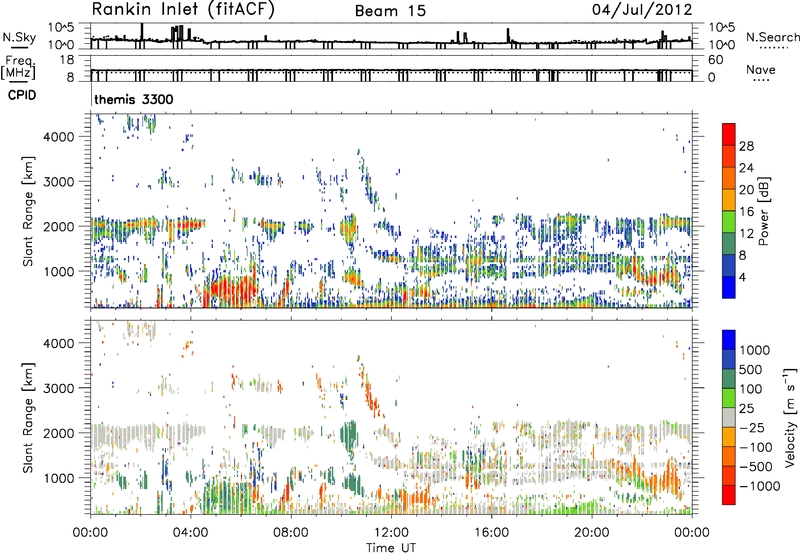
Task: Select the "-1000" tick on the velocity colorbar
Action: point(759,486)
